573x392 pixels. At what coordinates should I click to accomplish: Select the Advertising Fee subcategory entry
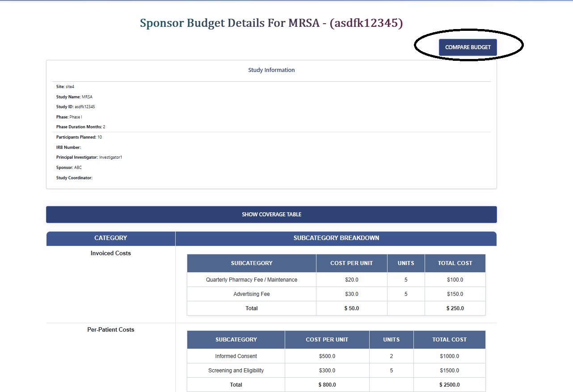(x=251, y=294)
